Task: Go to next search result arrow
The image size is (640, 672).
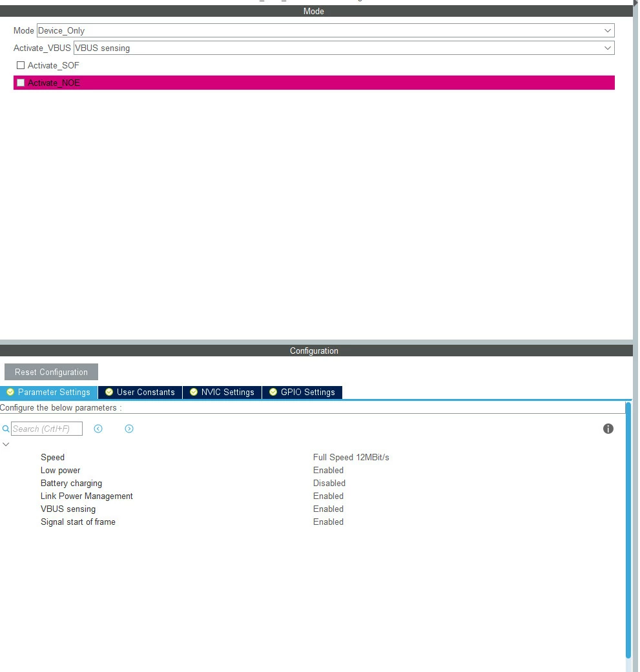Action: coord(129,429)
